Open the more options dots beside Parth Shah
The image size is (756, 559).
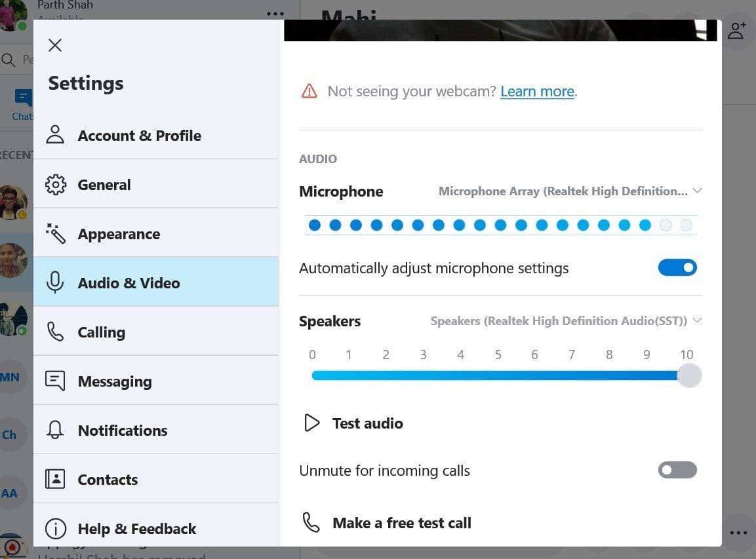[x=275, y=14]
